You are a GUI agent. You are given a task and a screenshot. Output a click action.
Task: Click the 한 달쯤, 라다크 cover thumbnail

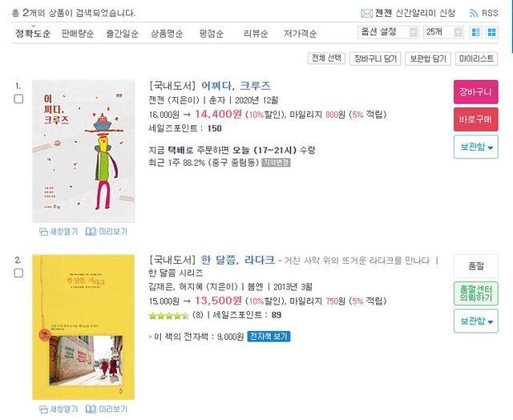coord(83,327)
